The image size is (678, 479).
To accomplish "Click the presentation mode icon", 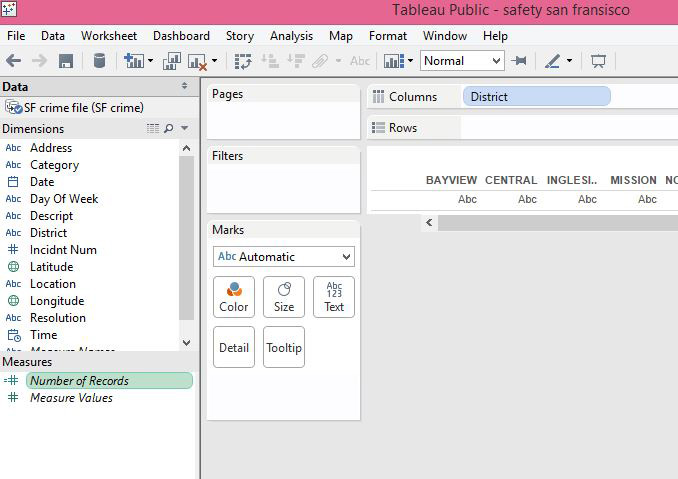I will 598,61.
